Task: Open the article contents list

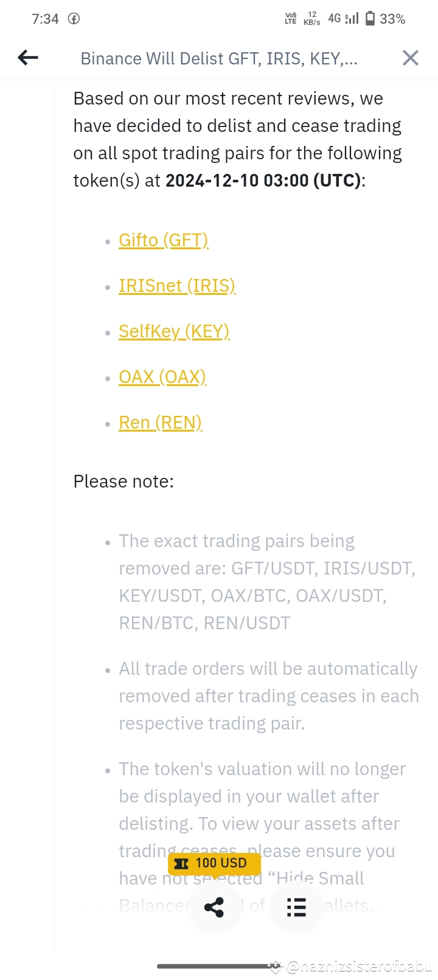Action: (296, 908)
